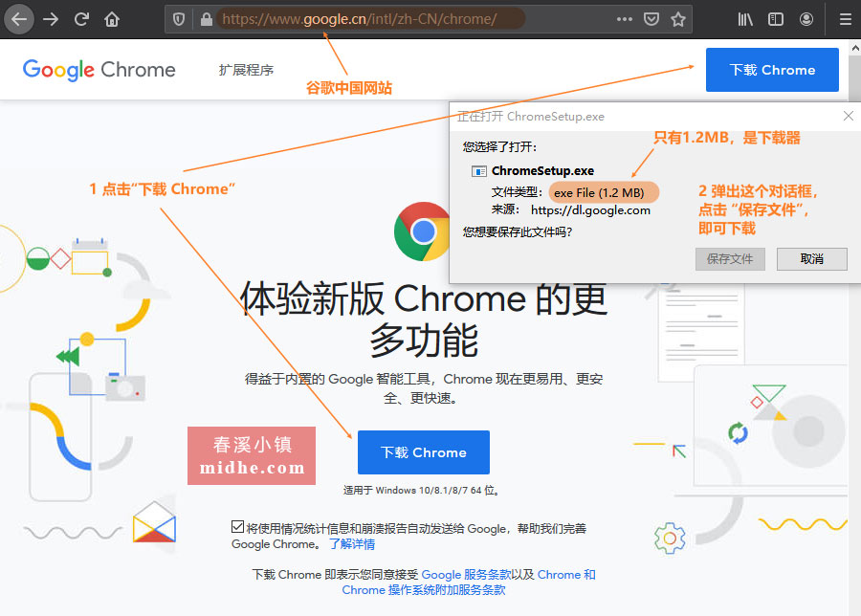Click the ChromeSetup.exe file icon in dialog
The width and height of the screenshot is (861, 616).
coord(479,171)
